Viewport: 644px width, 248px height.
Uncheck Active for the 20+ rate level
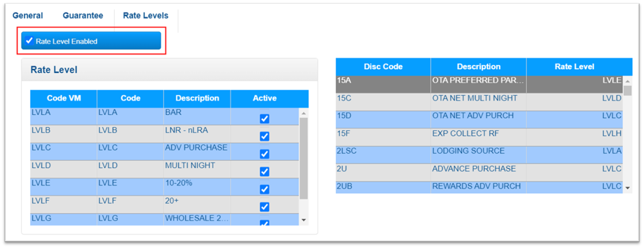264,207
